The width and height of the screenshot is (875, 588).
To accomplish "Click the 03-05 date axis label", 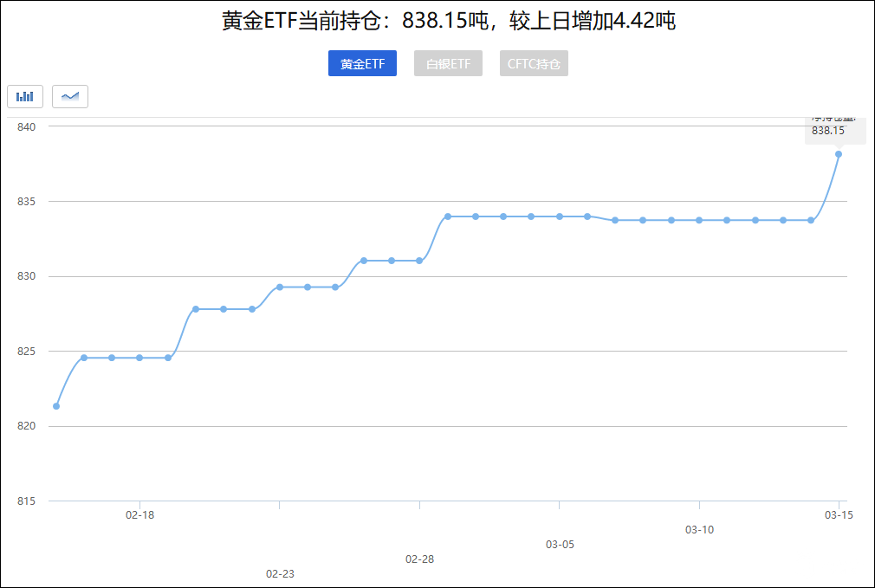I will (560, 545).
